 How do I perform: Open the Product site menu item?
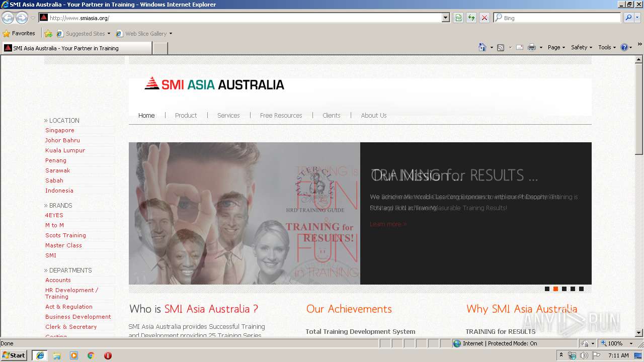pyautogui.click(x=186, y=115)
